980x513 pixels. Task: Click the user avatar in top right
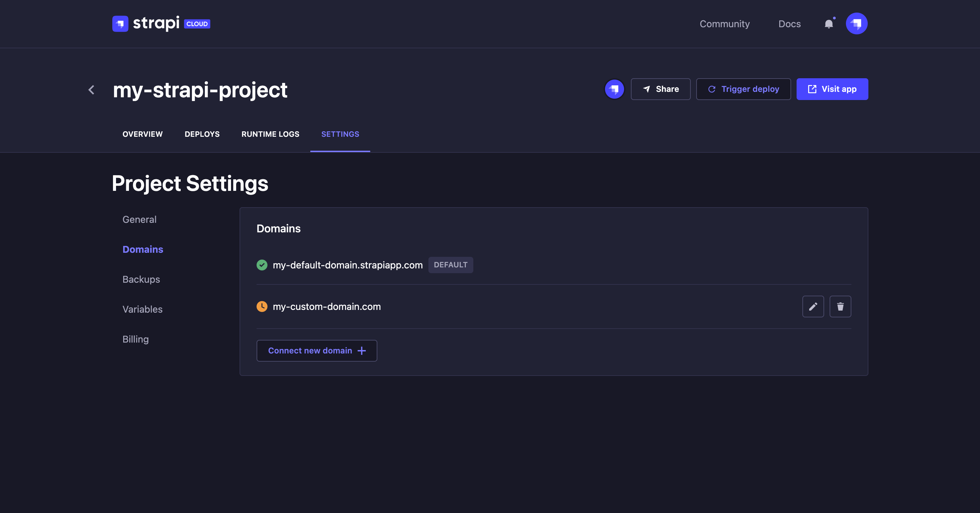coord(857,23)
